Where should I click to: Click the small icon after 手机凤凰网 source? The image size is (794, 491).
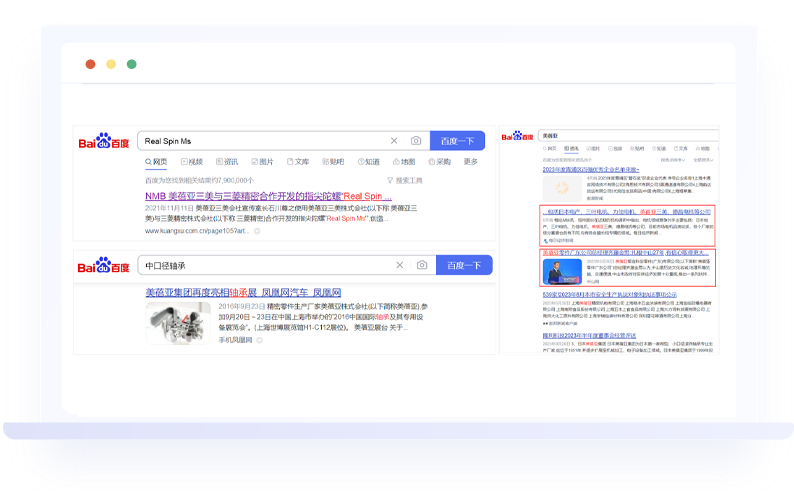click(x=259, y=340)
